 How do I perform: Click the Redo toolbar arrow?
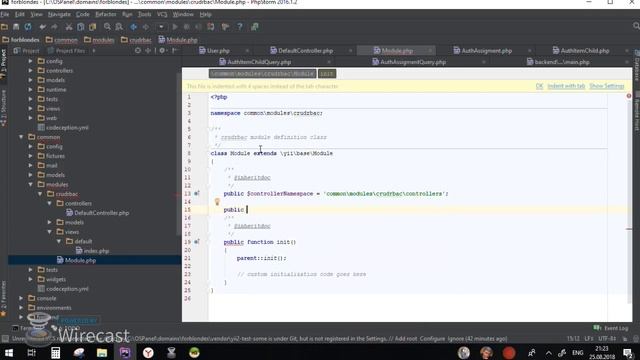pyautogui.click(x=54, y=27)
